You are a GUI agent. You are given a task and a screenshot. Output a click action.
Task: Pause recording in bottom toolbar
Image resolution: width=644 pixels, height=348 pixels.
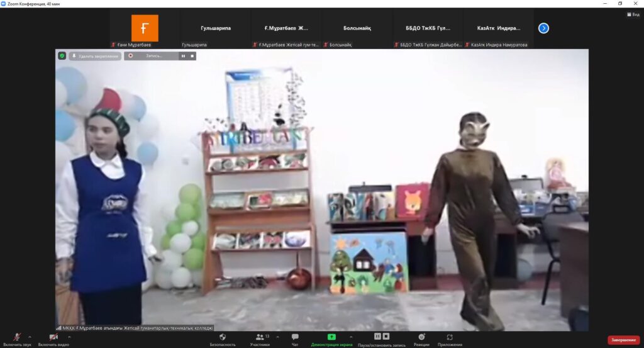click(377, 337)
